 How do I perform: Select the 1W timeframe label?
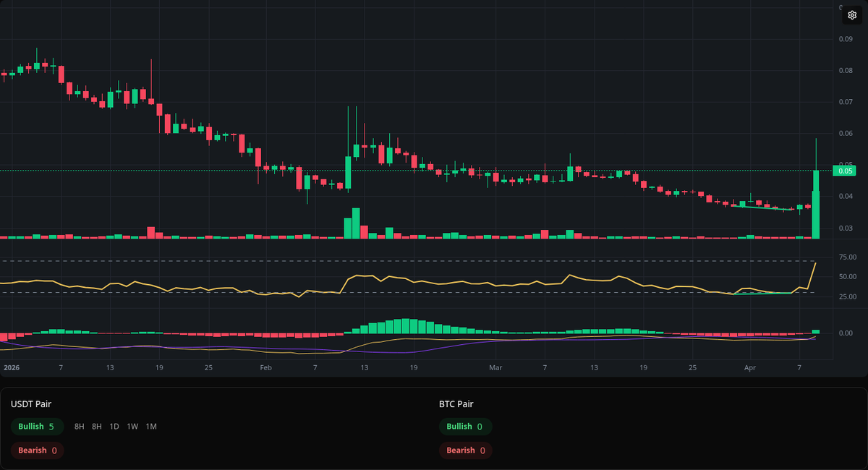pyautogui.click(x=132, y=427)
